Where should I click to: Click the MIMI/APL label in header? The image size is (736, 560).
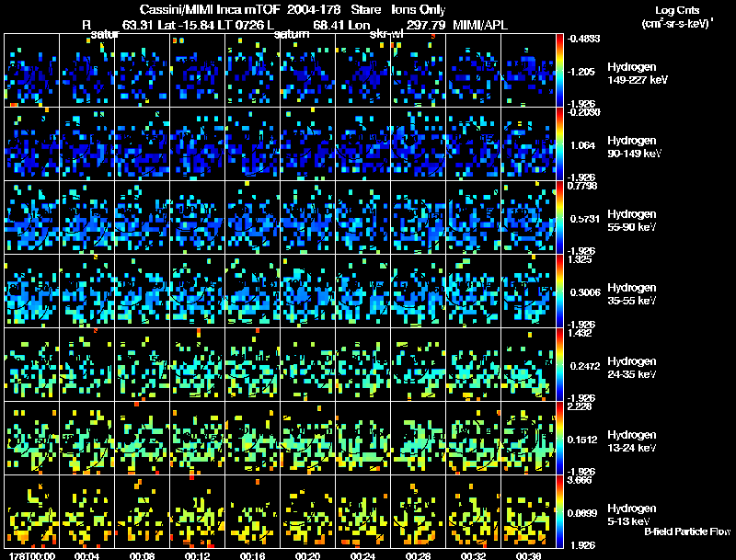[480, 25]
